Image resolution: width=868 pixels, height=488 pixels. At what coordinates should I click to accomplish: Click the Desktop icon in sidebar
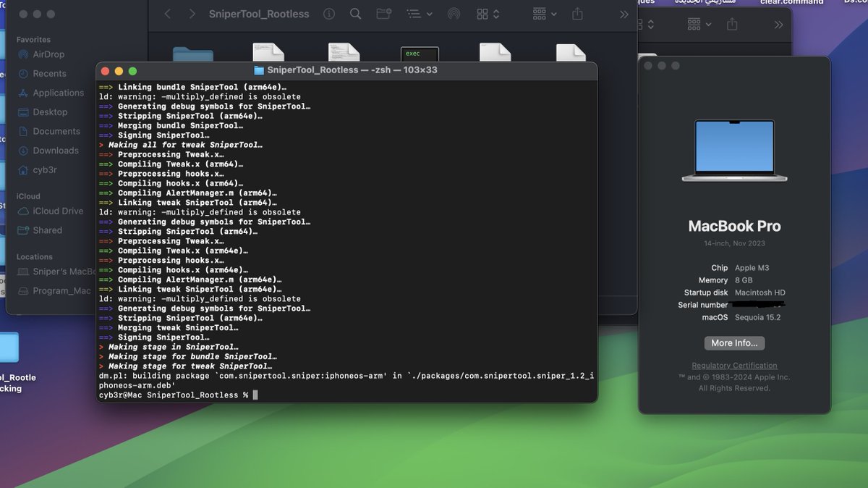22,112
